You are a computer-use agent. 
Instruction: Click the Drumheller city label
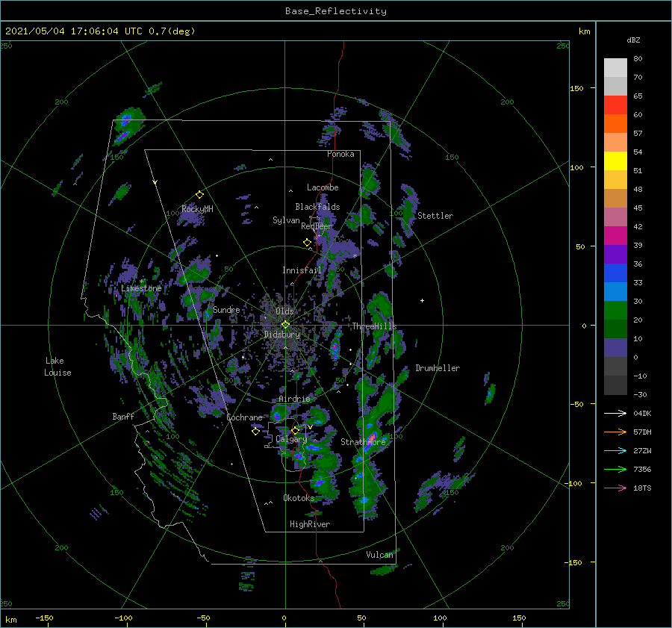point(438,368)
